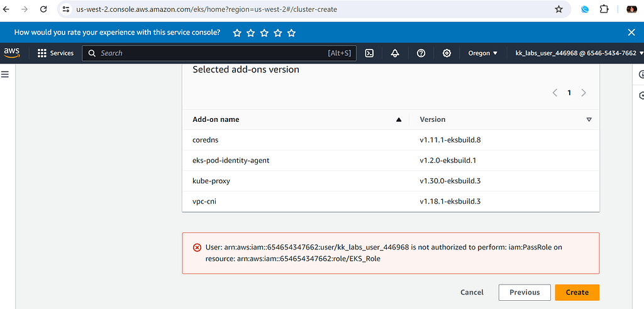
Task: Expand the Oregon region dropdown
Action: pyautogui.click(x=482, y=53)
